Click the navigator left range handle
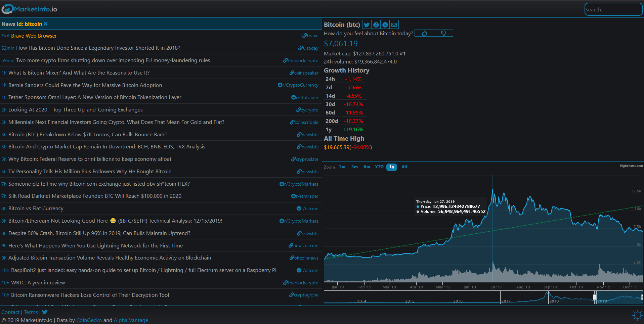 tap(594, 297)
